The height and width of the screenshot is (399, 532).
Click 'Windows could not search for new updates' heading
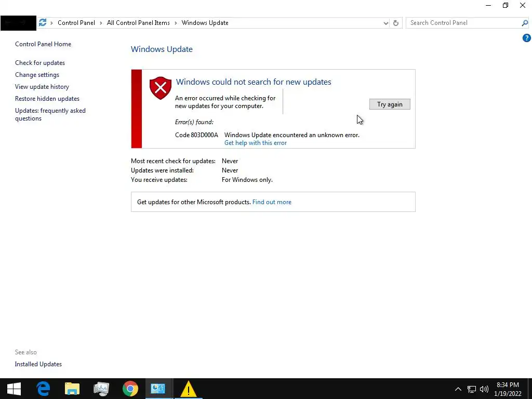[254, 82]
